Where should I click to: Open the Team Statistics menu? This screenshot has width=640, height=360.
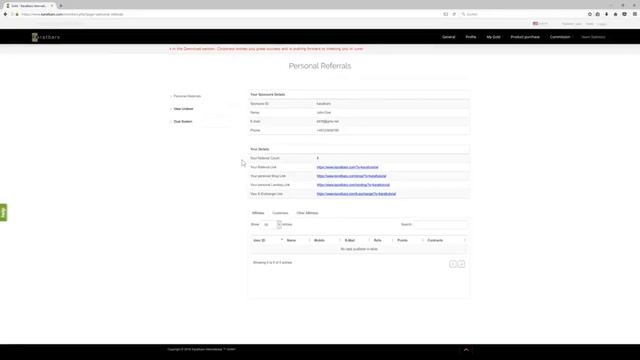coord(593,37)
